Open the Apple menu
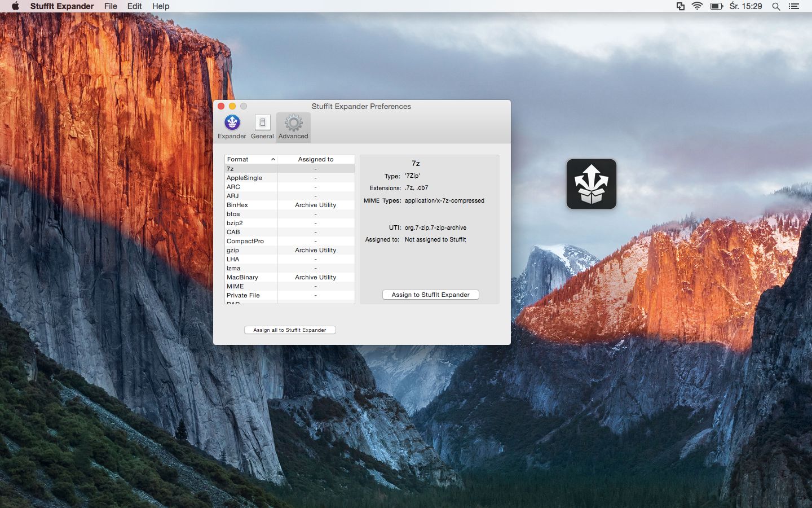 point(15,6)
